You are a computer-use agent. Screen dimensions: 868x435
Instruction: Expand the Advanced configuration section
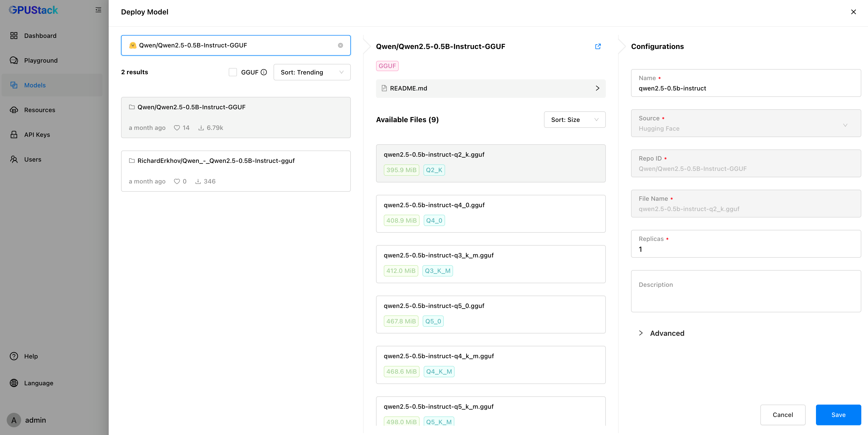coord(661,333)
